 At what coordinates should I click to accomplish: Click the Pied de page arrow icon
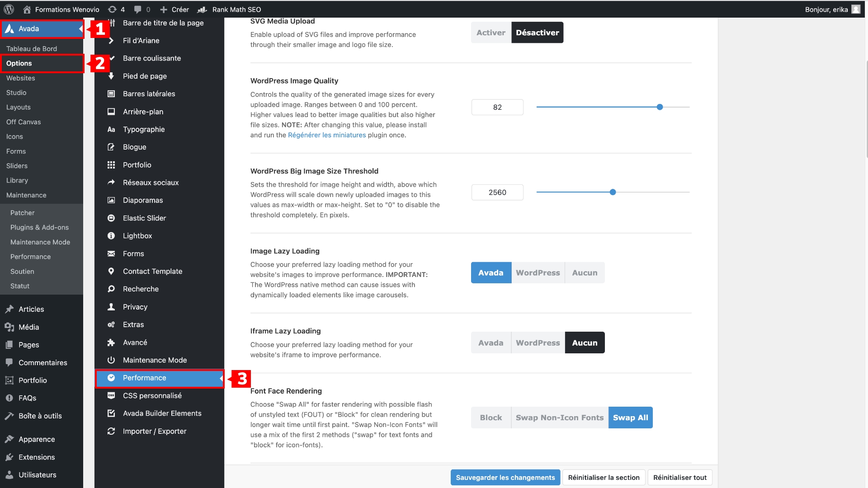pos(111,76)
